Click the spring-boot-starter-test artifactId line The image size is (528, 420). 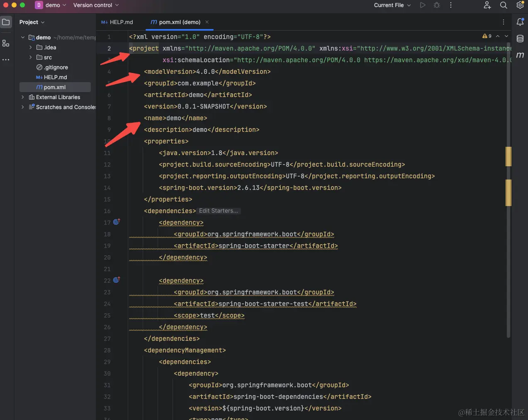(x=265, y=304)
